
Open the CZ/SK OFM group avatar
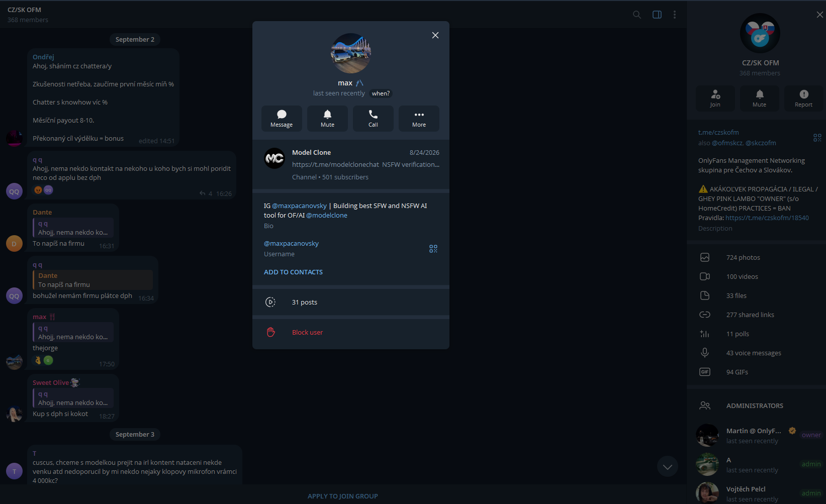click(760, 33)
